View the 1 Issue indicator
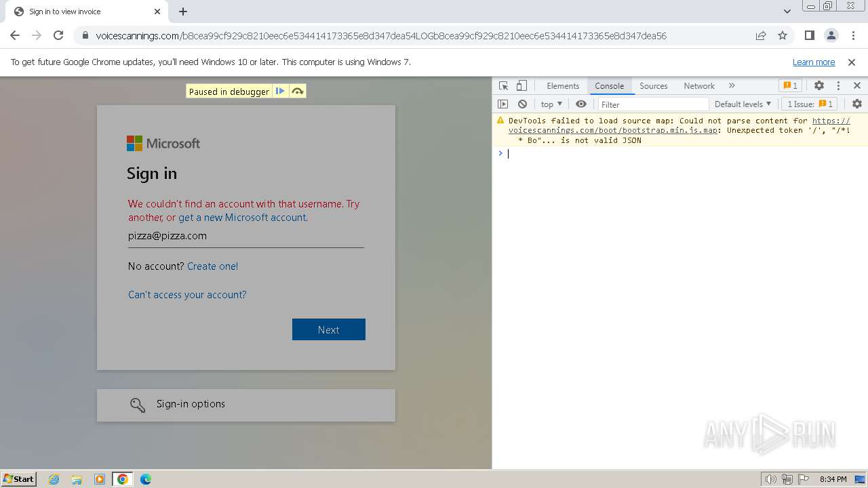The height and width of the screenshot is (488, 868). pos(810,104)
